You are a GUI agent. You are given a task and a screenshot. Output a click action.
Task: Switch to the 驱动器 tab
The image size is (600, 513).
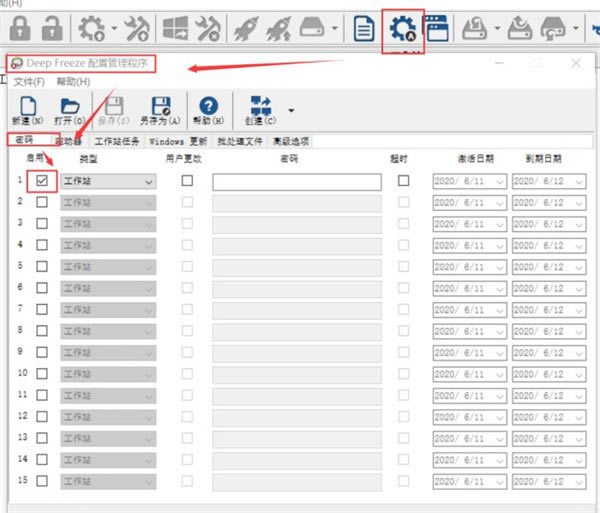[69, 142]
